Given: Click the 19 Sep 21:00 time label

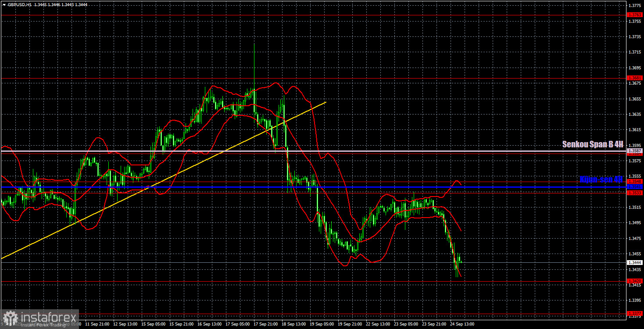Looking at the screenshot, I should point(350,324).
